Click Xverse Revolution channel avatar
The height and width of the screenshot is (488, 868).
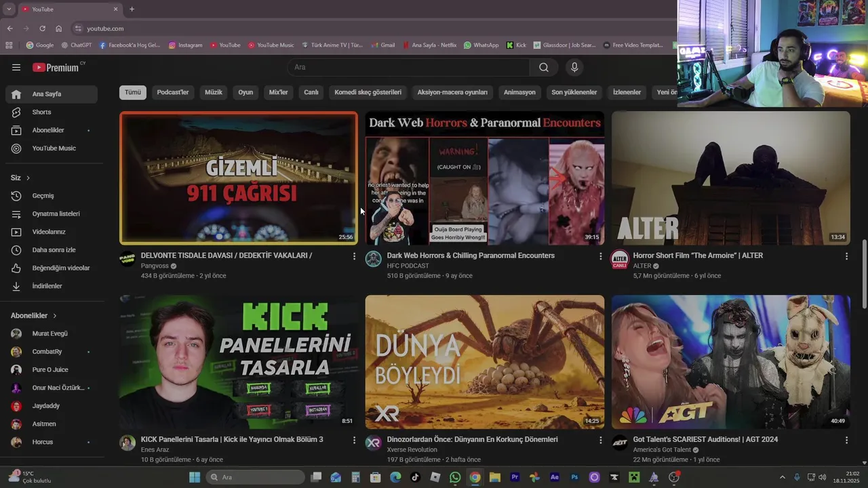coord(374,443)
